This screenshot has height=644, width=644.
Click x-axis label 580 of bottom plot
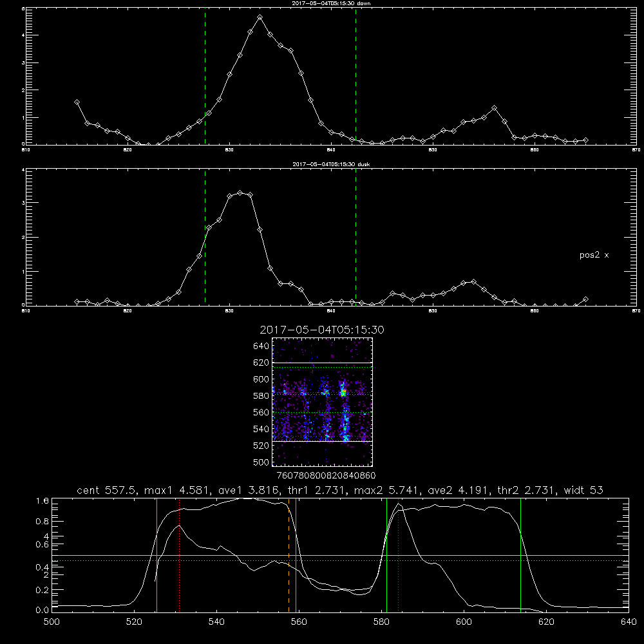(381, 622)
